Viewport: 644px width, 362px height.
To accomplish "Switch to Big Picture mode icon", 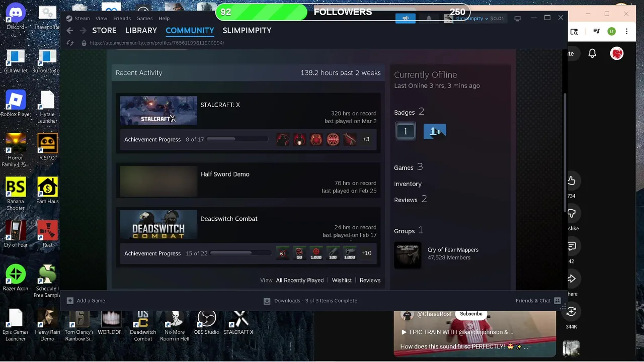I will click(517, 19).
